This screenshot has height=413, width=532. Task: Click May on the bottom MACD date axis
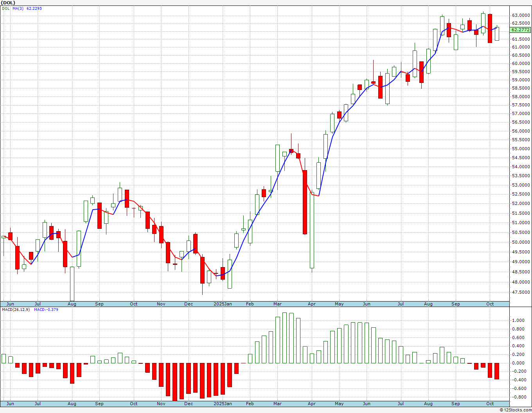(339, 404)
